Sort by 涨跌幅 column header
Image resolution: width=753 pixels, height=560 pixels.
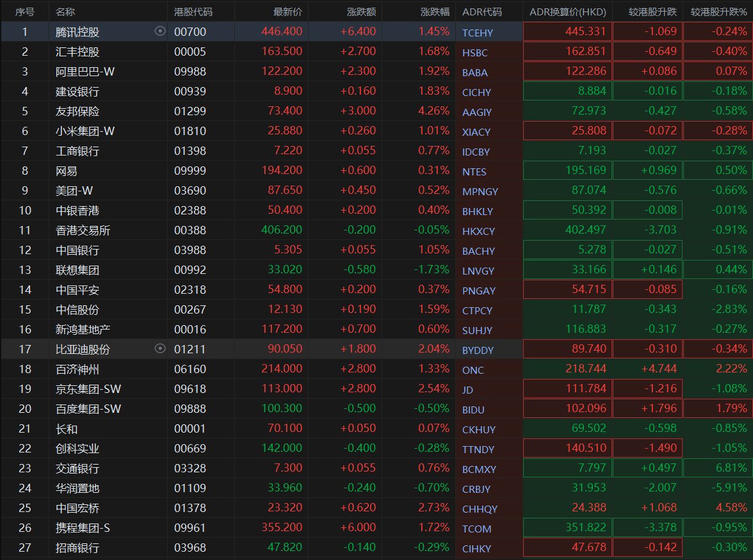tap(435, 12)
